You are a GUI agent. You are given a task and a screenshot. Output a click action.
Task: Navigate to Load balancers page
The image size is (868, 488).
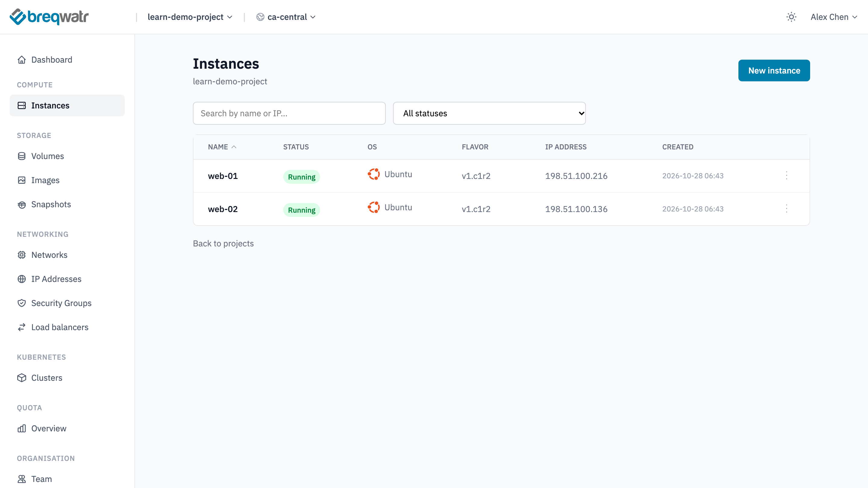tap(67, 327)
